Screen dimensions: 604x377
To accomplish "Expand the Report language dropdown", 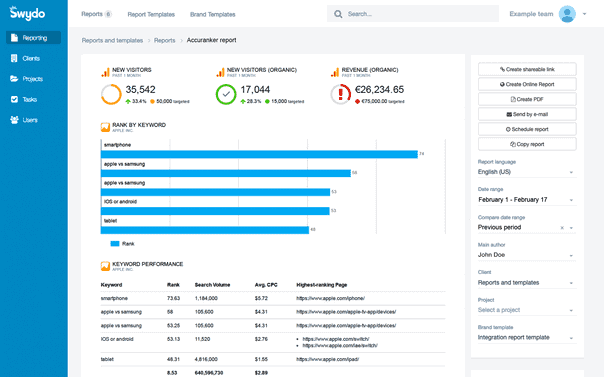I will tap(527, 172).
